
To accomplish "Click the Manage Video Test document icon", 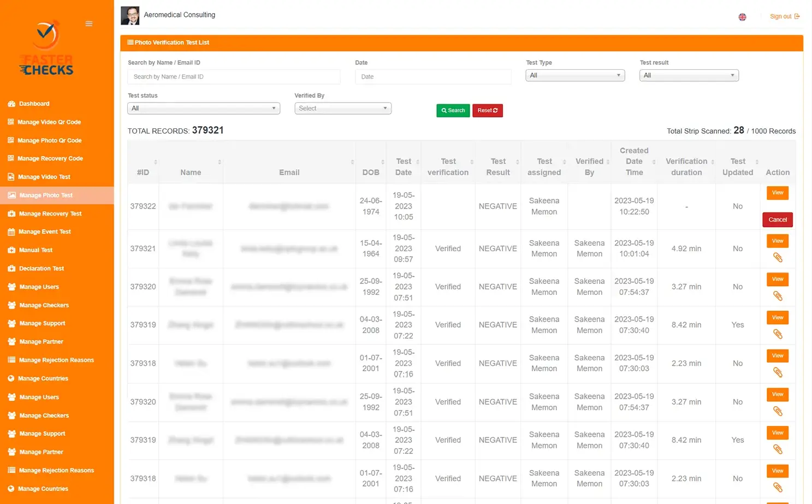I will pos(11,176).
